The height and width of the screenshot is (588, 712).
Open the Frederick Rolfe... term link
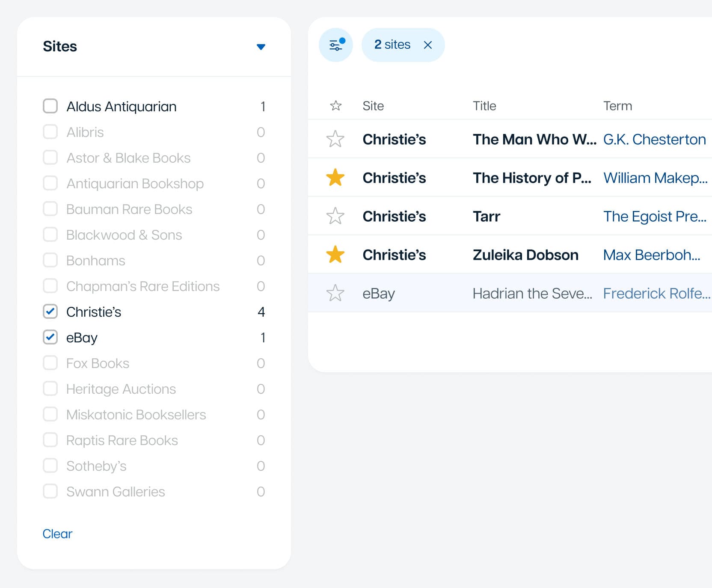tap(657, 294)
